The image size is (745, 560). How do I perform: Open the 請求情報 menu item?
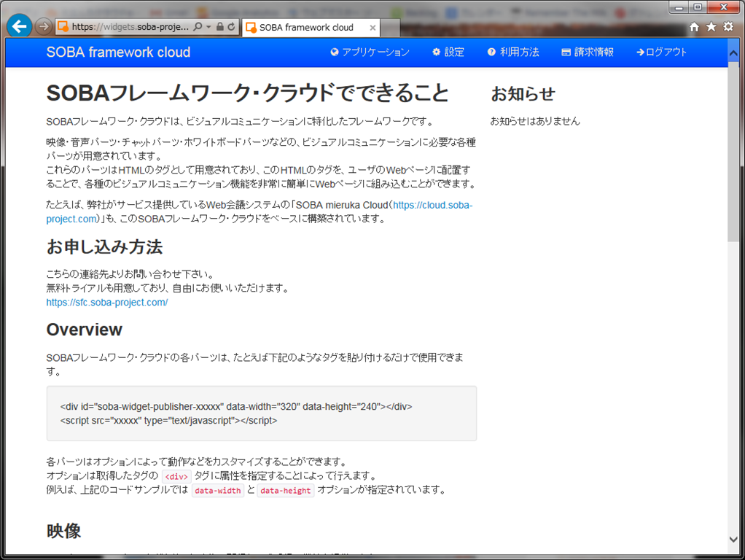tap(588, 52)
